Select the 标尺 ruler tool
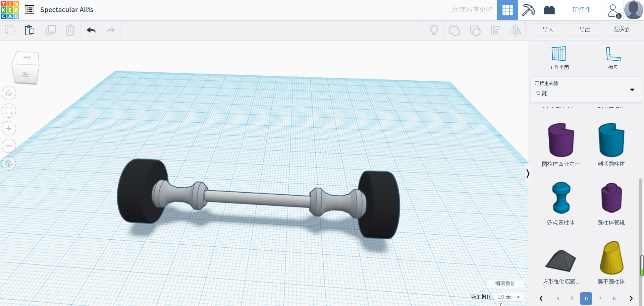This screenshot has width=644, height=306. point(613,58)
